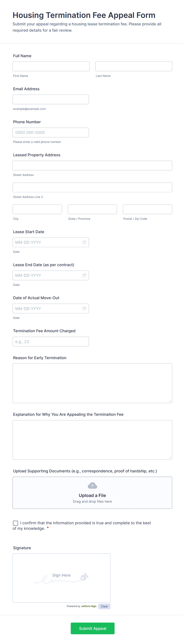This screenshot has width=183, height=644.
Task: Select the Email Address input
Action: pyautogui.click(x=51, y=99)
